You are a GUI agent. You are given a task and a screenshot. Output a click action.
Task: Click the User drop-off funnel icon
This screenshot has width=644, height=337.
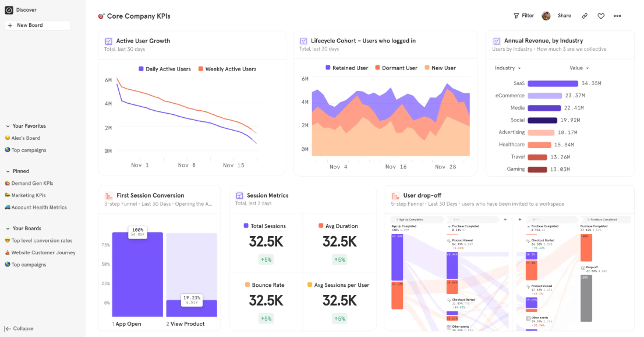pos(395,196)
